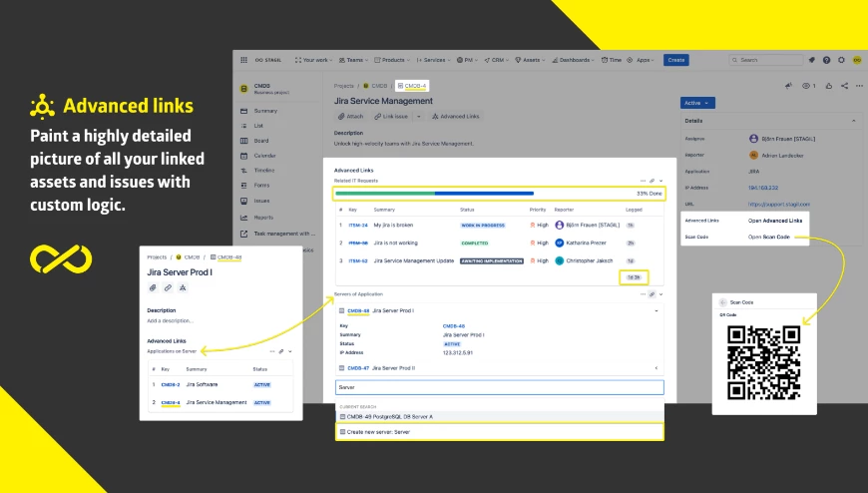Click back arrow in Scan Code panel
Image resolution: width=868 pixels, height=493 pixels.
pos(722,302)
